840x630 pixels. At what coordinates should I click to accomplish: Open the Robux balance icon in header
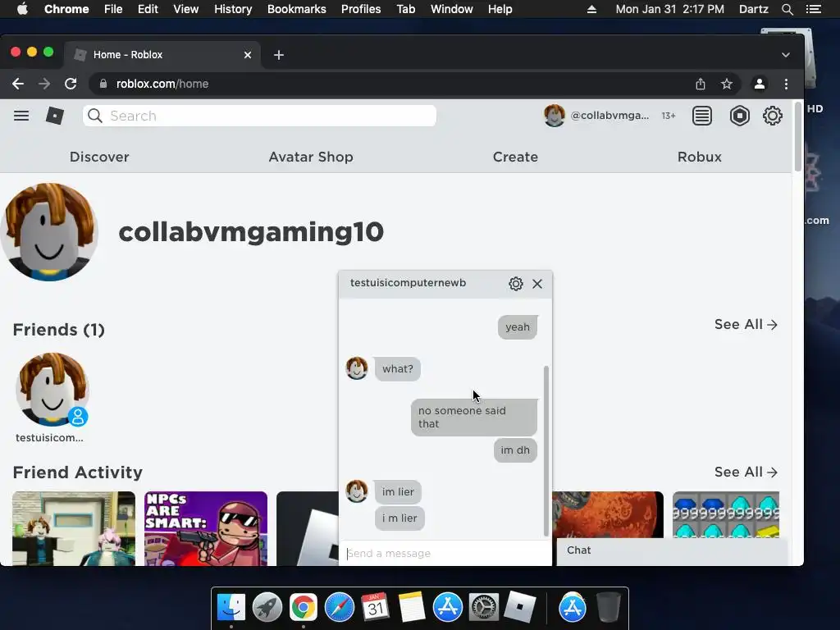click(x=739, y=116)
